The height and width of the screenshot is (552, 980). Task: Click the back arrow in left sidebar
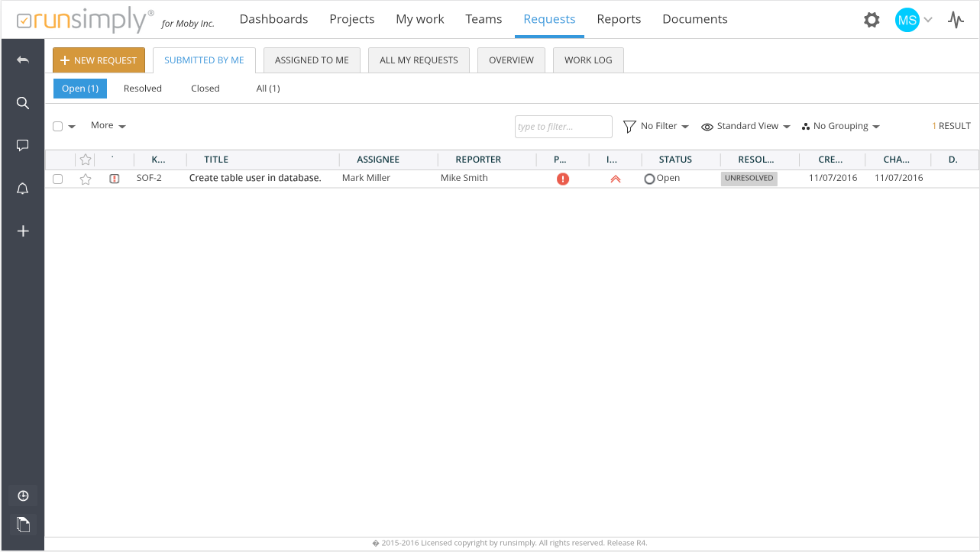23,60
